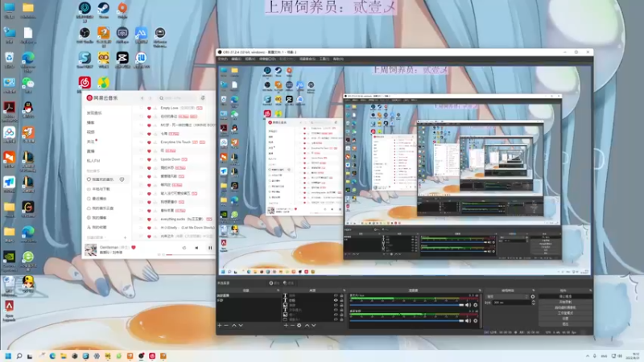This screenshot has width=644, height=362.
Task: Start heartbeat mode next to 我喜欢的音乐
Action: (122, 179)
